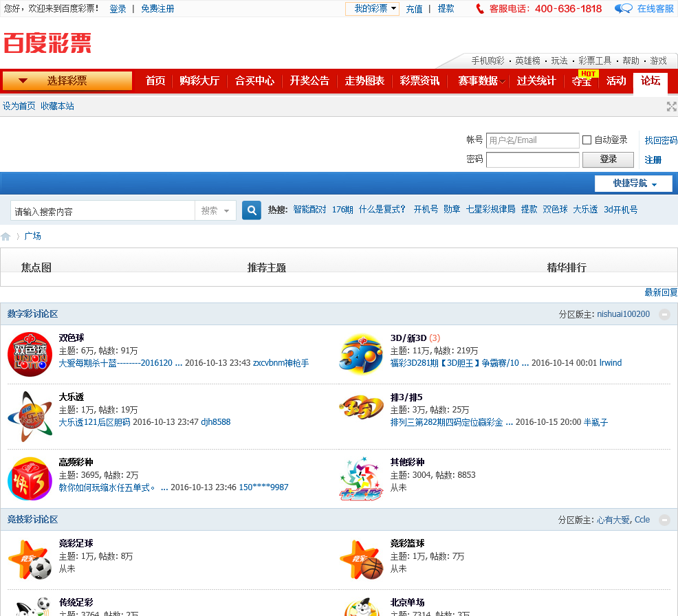Click the 竞彩篮球 forum icon
The height and width of the screenshot is (616, 678).
pos(361,560)
